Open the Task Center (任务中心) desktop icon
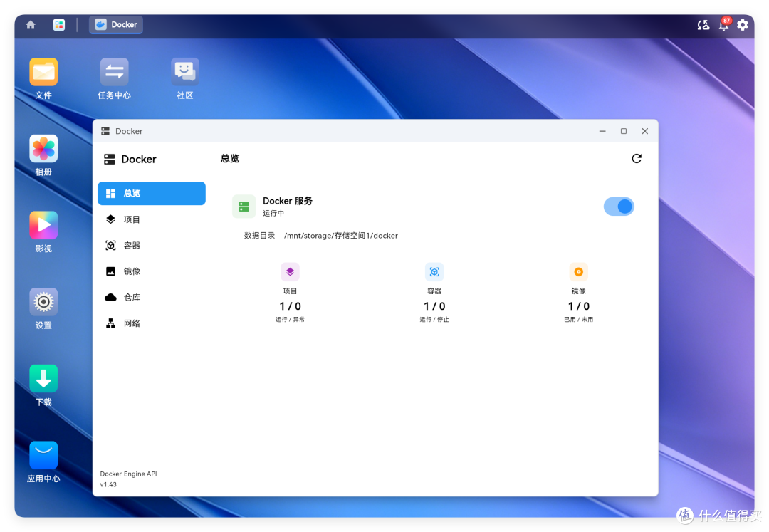Screen dimensions: 769x532 coord(114,72)
